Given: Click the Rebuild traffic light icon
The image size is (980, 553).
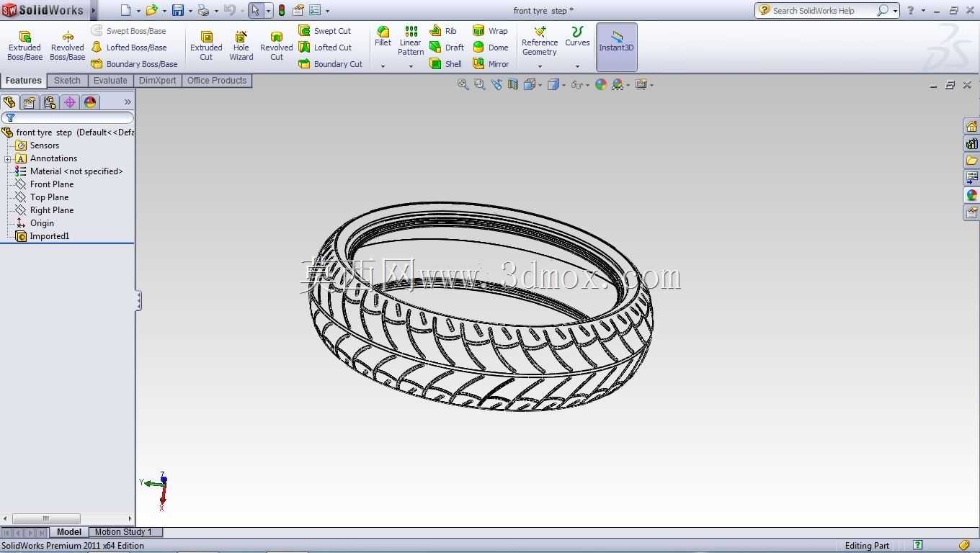Looking at the screenshot, I should [281, 10].
